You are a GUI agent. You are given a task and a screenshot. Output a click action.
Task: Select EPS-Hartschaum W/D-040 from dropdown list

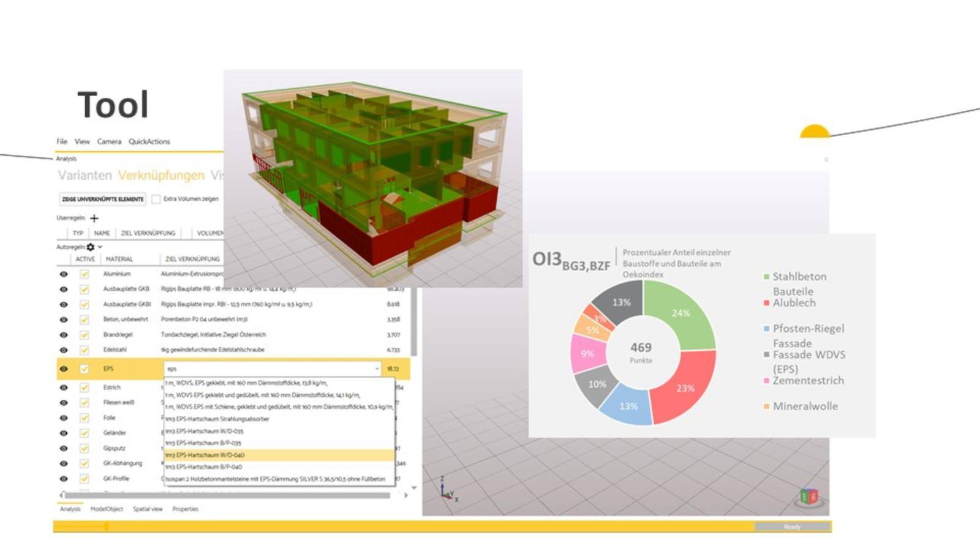click(278, 455)
